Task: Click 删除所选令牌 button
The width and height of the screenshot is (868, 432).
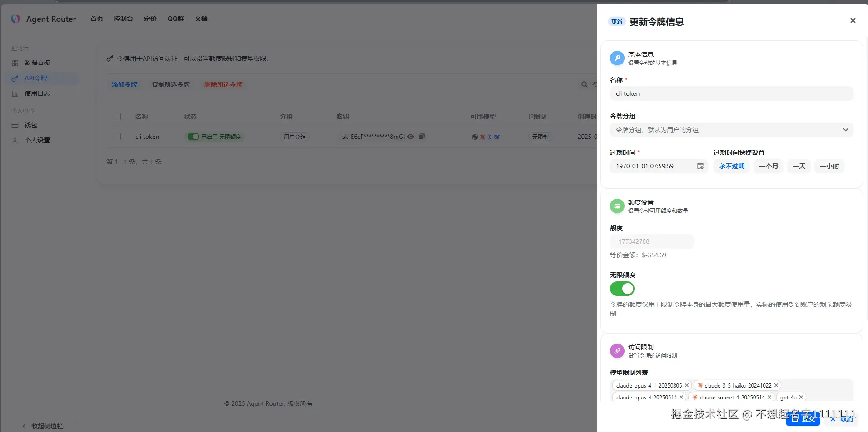Action: point(223,84)
